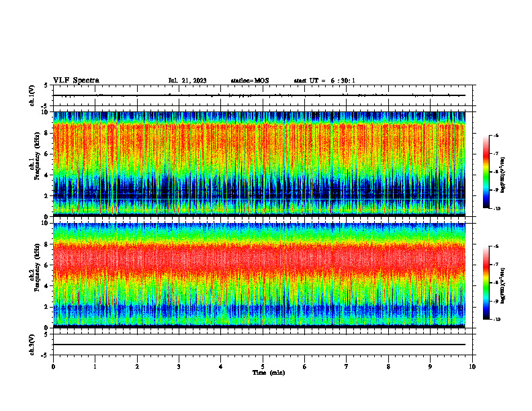532x411 pixels.
Task: Click time axis tick '8'
Action: (x=388, y=367)
